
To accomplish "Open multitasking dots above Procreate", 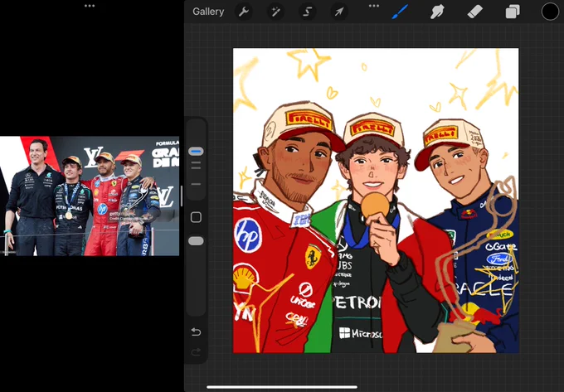I will click(374, 6).
